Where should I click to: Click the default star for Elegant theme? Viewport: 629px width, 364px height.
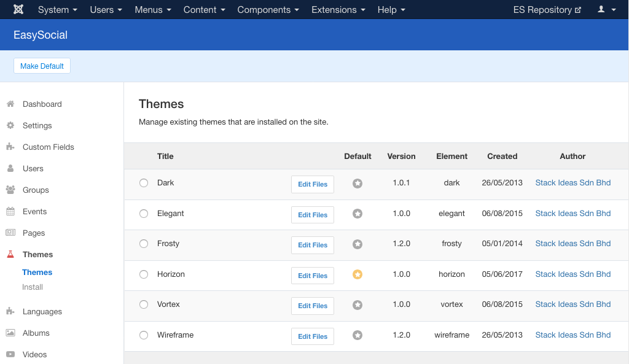(x=357, y=214)
